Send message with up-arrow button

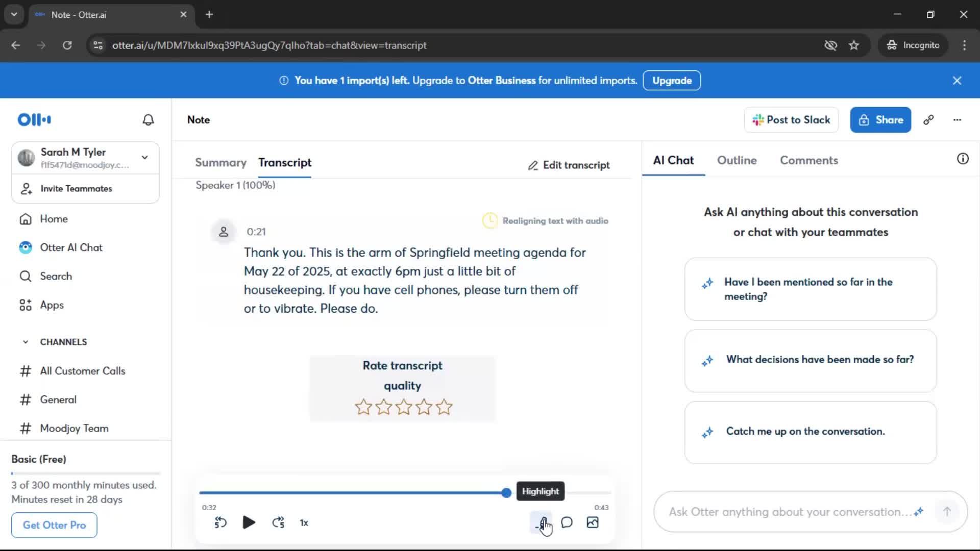[947, 512]
